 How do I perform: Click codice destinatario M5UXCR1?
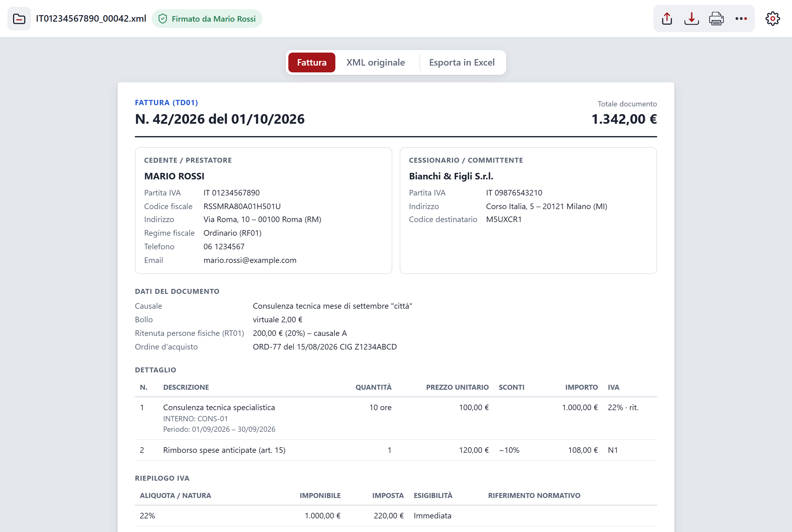(x=504, y=220)
